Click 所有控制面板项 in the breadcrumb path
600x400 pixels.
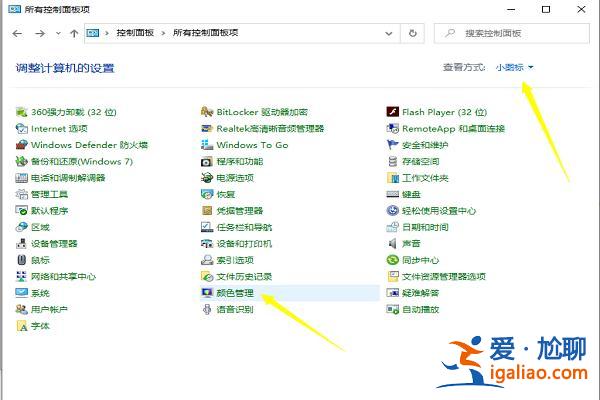point(205,33)
